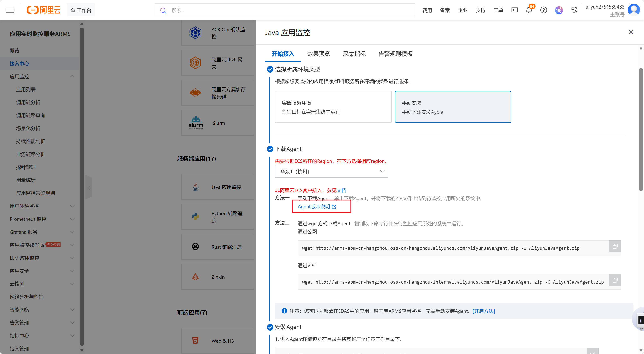Open the hamburger navigation menu
Screen dimensions: 644x354
tap(10, 10)
